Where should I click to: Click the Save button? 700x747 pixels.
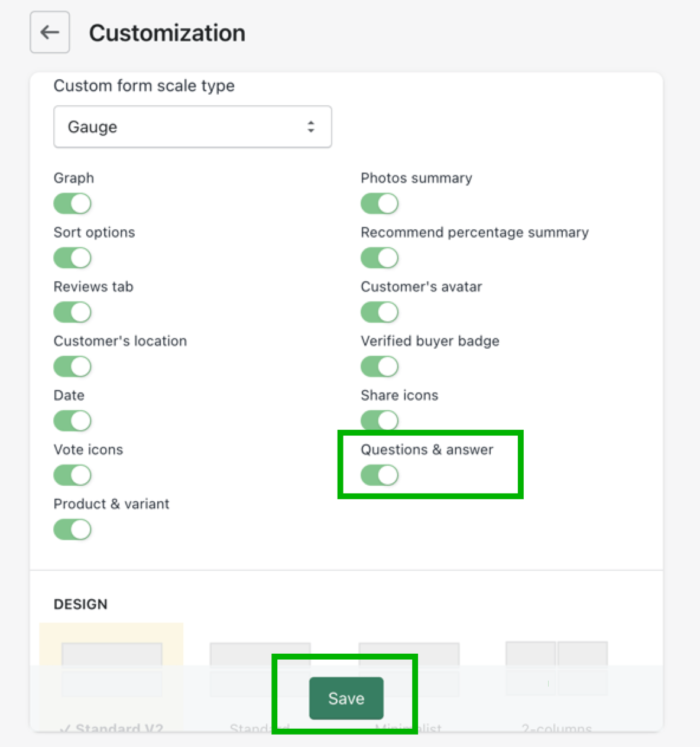tap(346, 699)
